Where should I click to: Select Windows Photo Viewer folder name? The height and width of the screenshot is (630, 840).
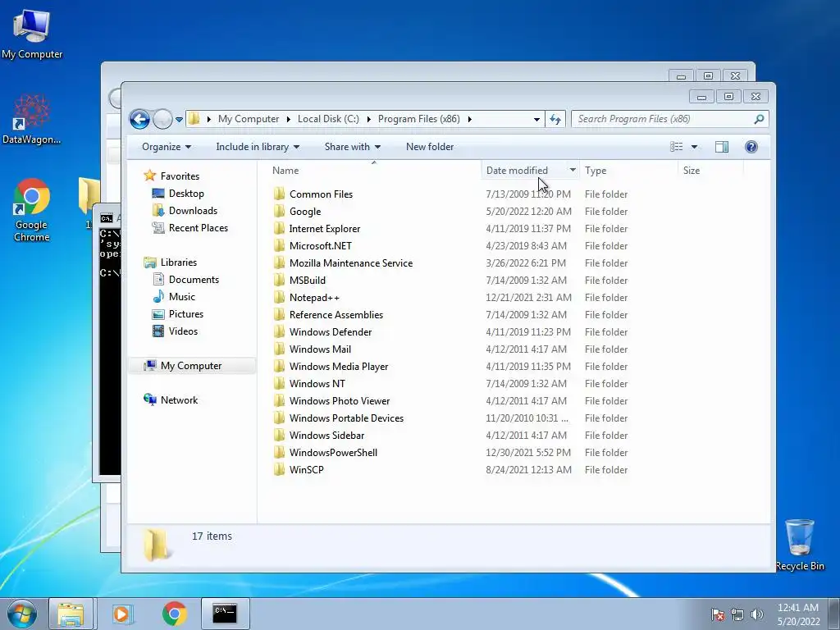[x=340, y=400]
